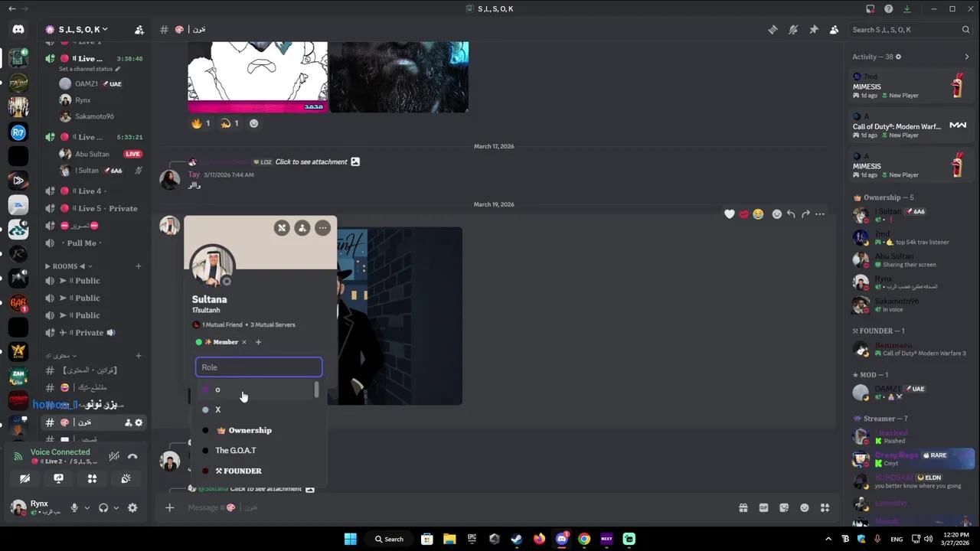Hide the member list
Image resolution: width=980 pixels, height=551 pixels.
pos(834,29)
